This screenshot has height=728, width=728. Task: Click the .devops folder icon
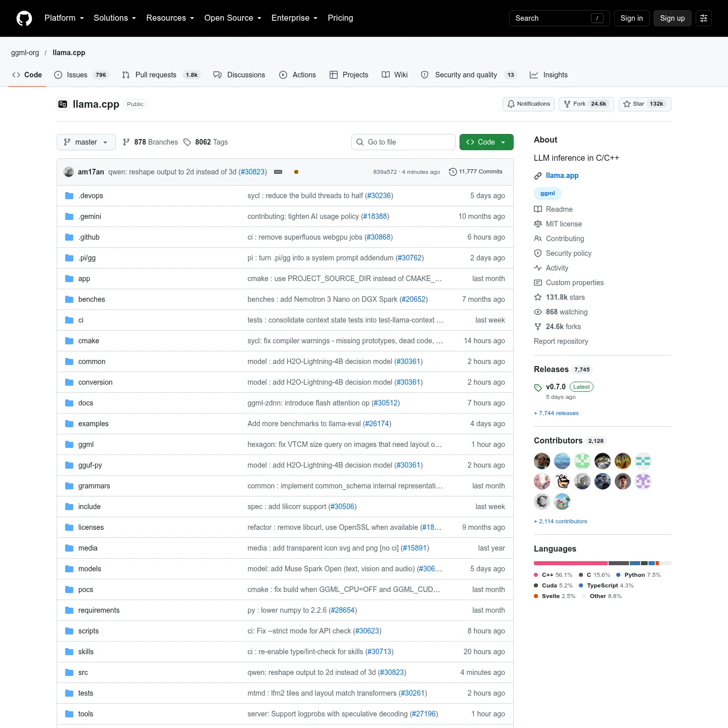coord(69,196)
